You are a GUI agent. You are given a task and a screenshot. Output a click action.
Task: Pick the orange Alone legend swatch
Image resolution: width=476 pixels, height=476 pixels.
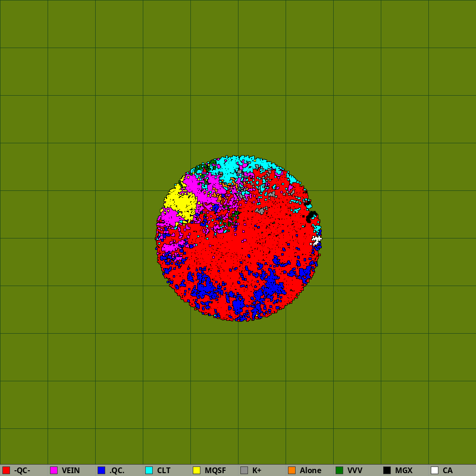tap(292, 470)
